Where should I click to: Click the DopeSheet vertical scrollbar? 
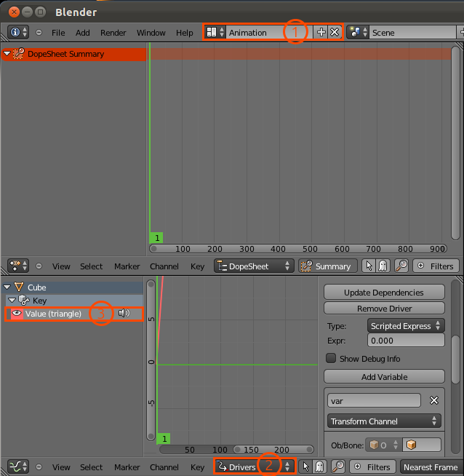(455, 143)
